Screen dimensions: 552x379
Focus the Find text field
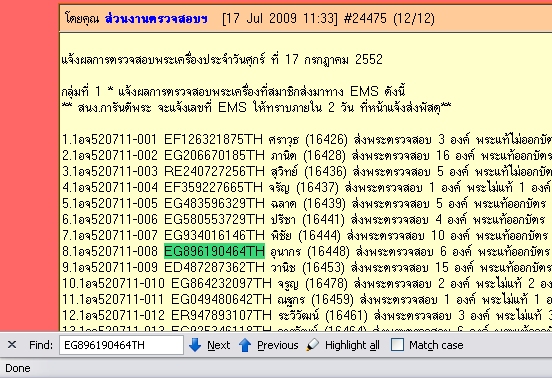(x=121, y=345)
